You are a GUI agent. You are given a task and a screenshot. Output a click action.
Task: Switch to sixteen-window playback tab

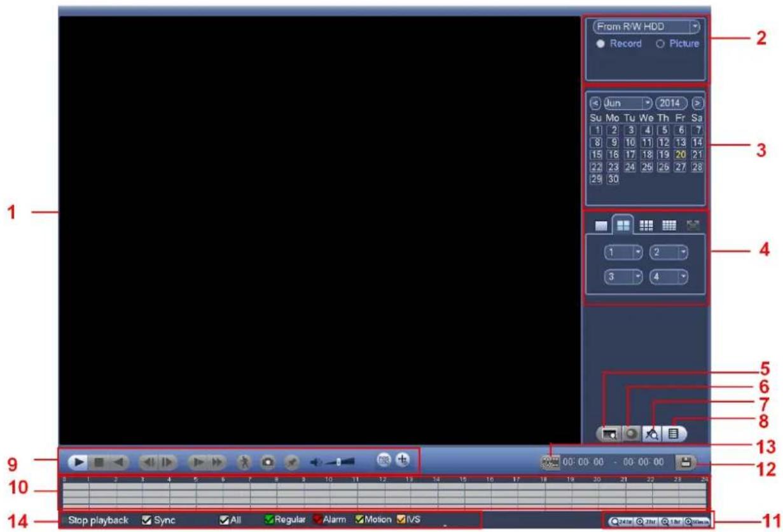click(668, 225)
